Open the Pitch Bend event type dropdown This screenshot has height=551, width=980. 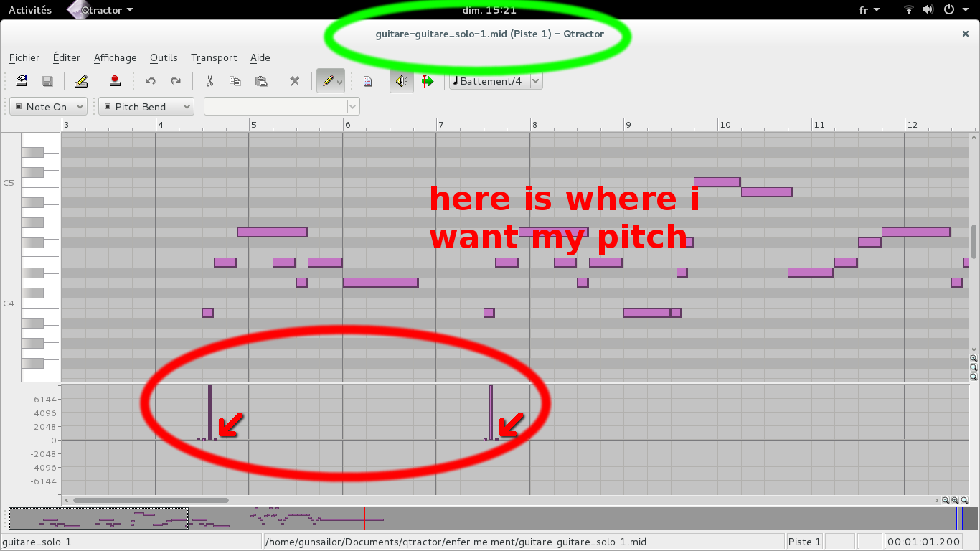tap(146, 107)
